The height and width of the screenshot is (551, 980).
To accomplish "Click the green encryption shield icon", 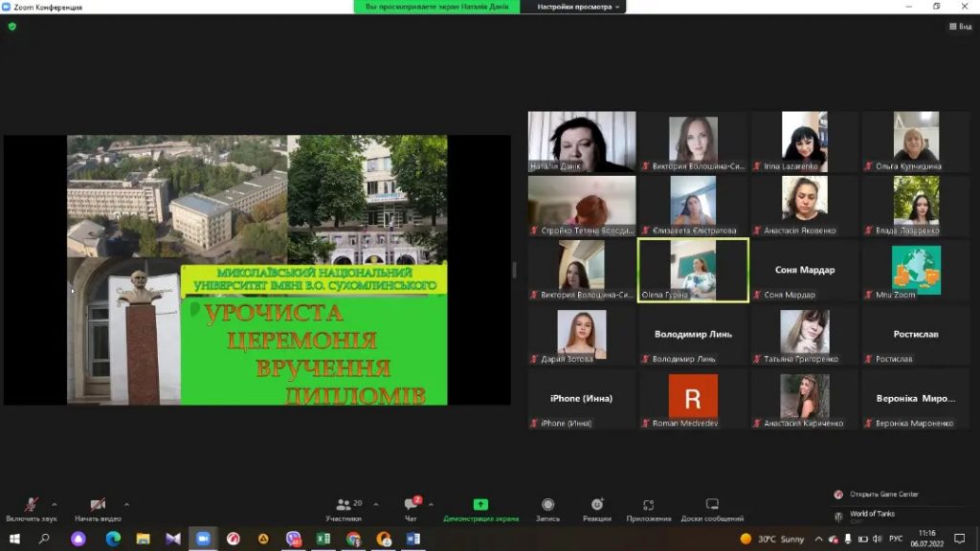I will [x=12, y=26].
